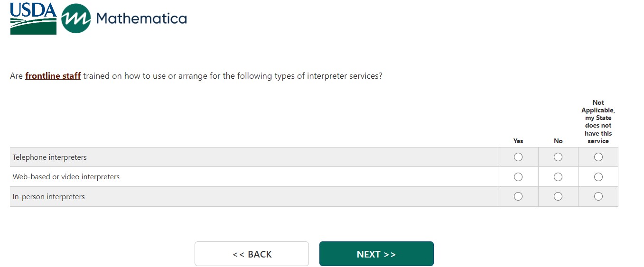644x267 pixels.
Task: Click the green Mathematica circle logo
Action: 76,18
